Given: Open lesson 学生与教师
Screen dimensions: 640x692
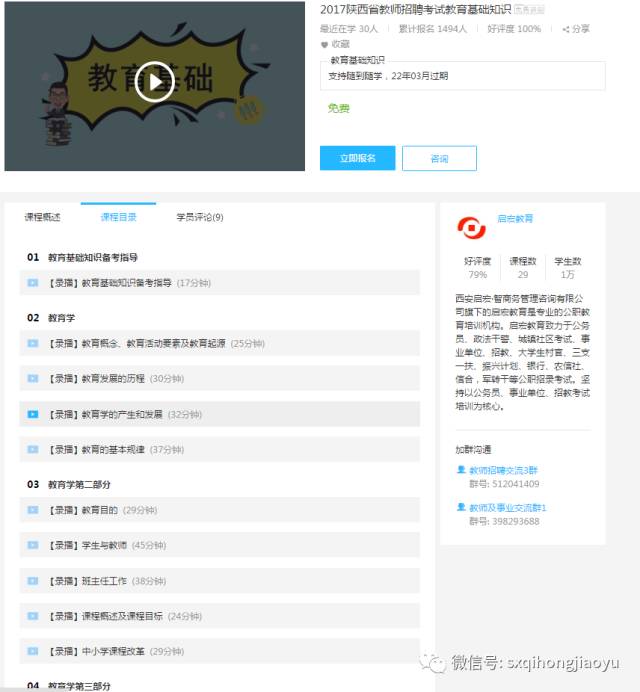Looking at the screenshot, I should click(220, 545).
